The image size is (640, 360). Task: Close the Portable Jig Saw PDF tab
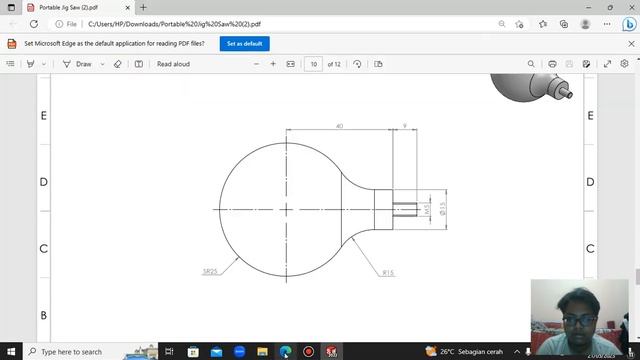pos(127,7)
